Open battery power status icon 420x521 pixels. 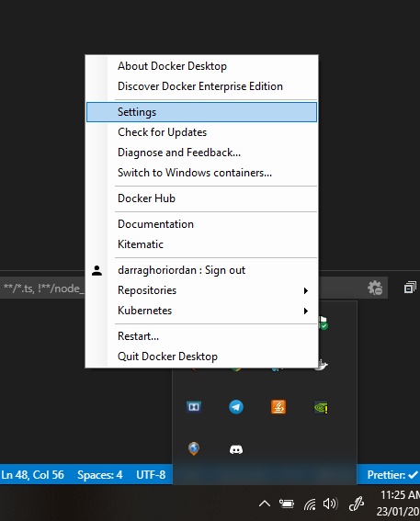(287, 504)
